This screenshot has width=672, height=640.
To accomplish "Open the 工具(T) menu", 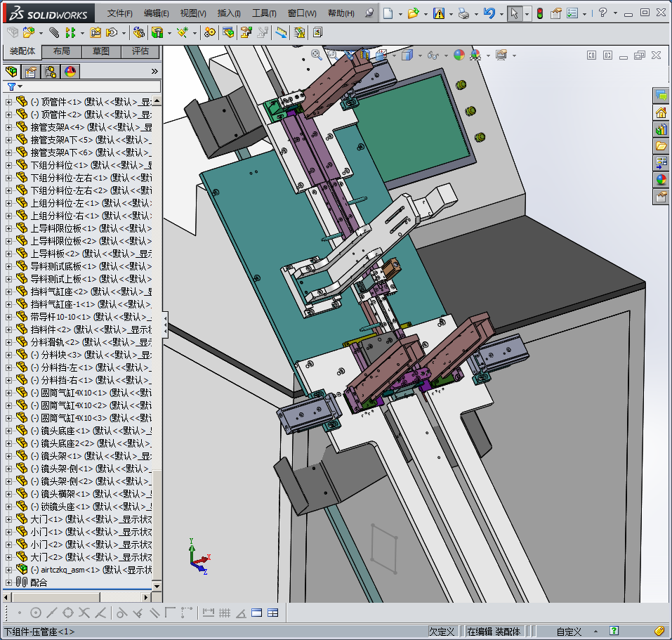I will pyautogui.click(x=264, y=13).
